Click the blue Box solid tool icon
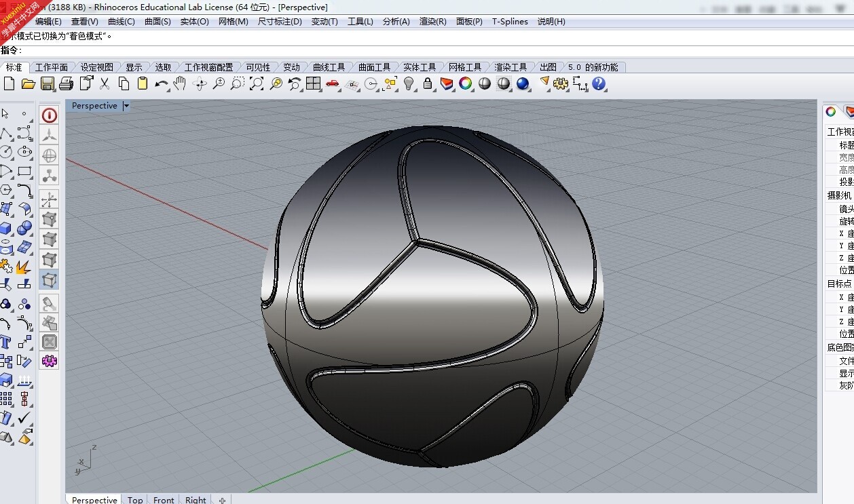This screenshot has width=854, height=504. click(6, 228)
